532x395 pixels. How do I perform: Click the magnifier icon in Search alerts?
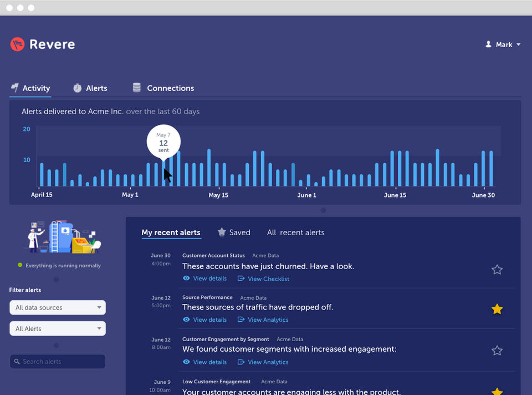click(17, 361)
